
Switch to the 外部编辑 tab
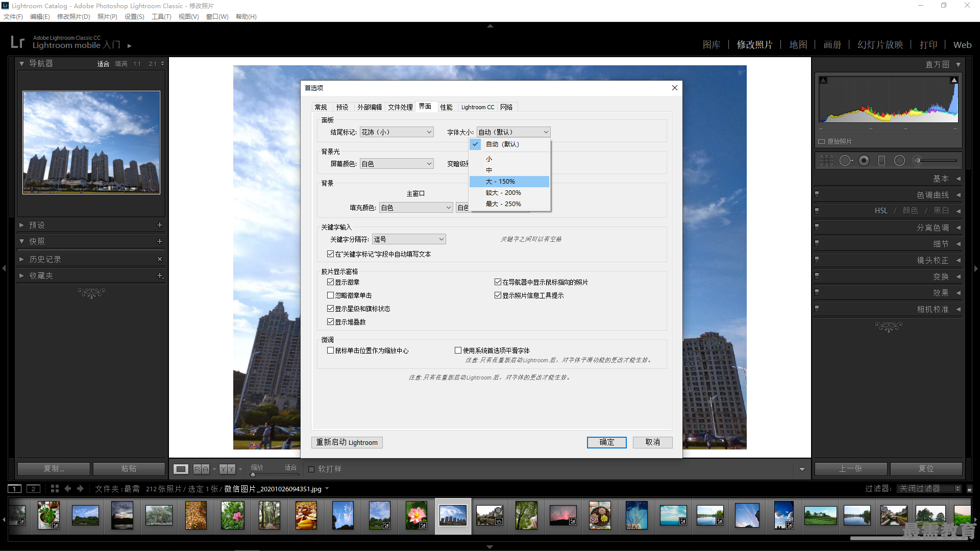click(x=370, y=107)
